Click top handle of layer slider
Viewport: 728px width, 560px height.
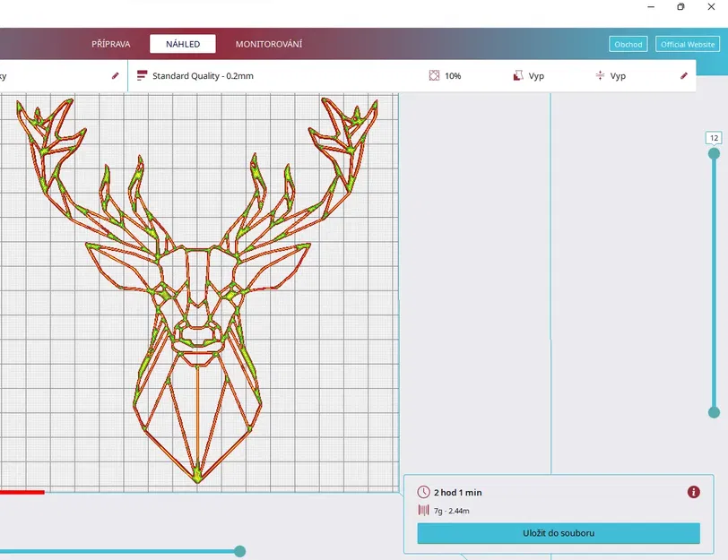tap(714, 153)
